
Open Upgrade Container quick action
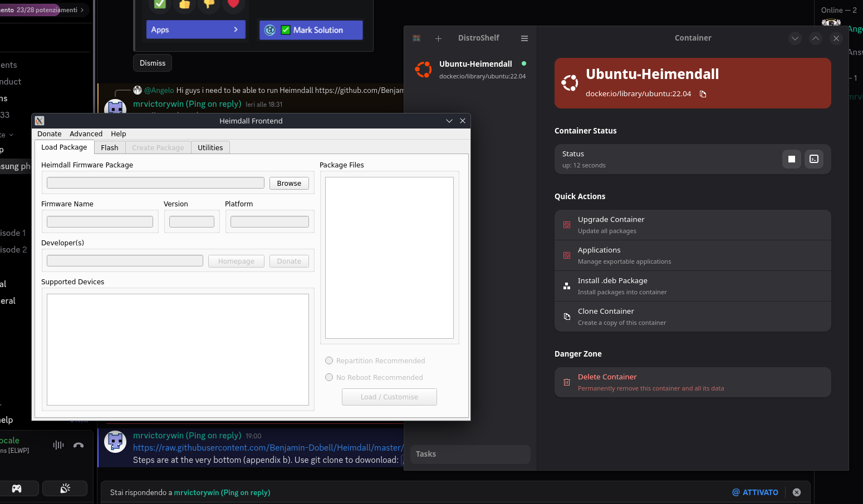pyautogui.click(x=693, y=225)
